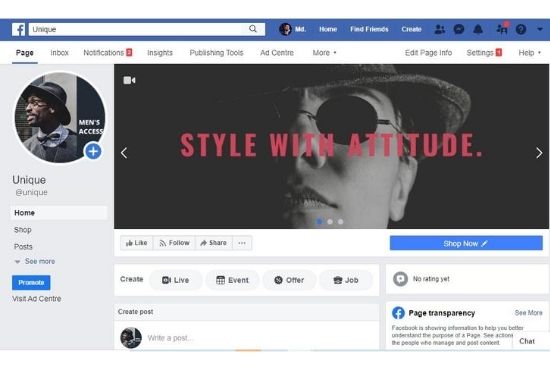Go to next cover slide arrow

[x=539, y=153]
